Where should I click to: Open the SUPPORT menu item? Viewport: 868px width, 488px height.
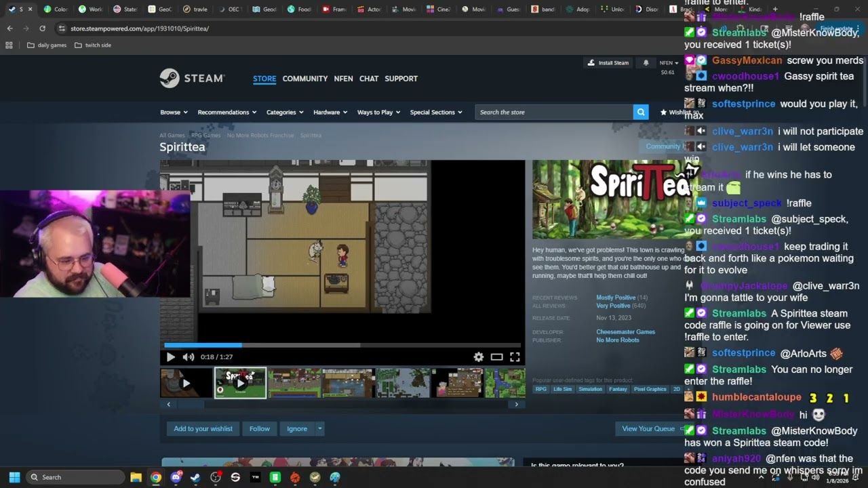pos(401,79)
